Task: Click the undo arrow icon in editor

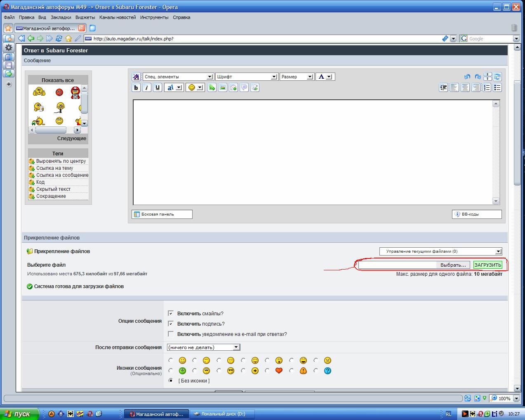Action: [467, 77]
